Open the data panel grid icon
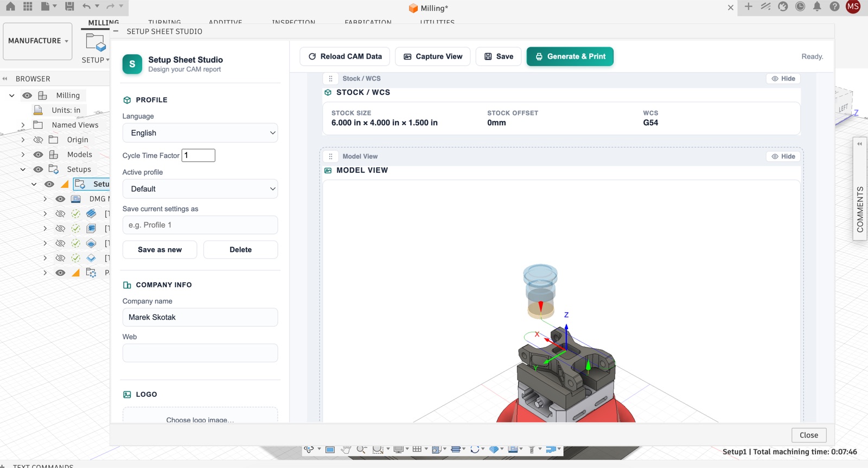Screen dimensions: 868x468 [28, 7]
